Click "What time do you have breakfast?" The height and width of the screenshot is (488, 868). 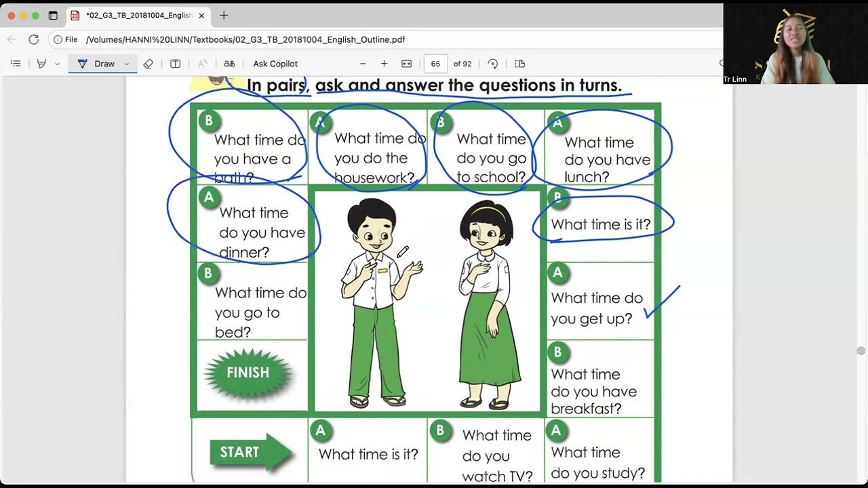click(594, 392)
